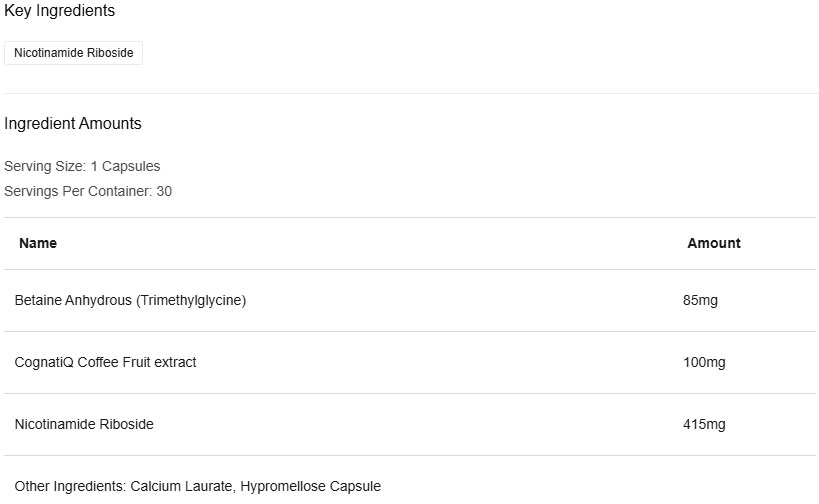The image size is (819, 504).
Task: Click the servings value "30"
Action: pyautogui.click(x=164, y=190)
